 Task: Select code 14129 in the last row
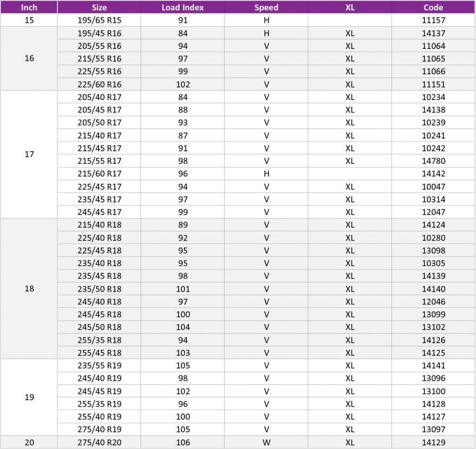click(x=433, y=442)
